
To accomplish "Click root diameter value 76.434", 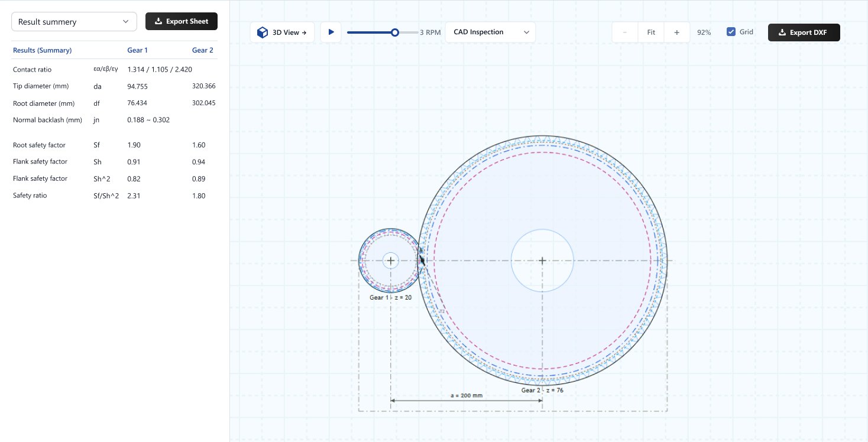I will click(137, 103).
